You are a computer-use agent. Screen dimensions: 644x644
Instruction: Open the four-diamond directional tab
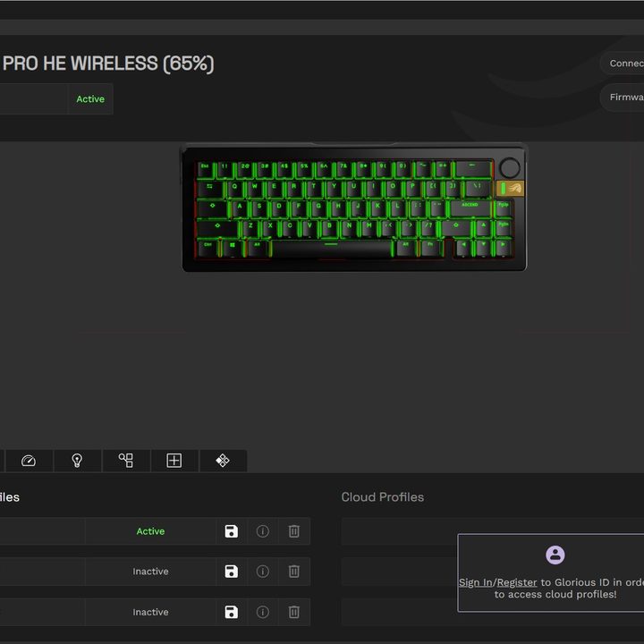pos(223,461)
